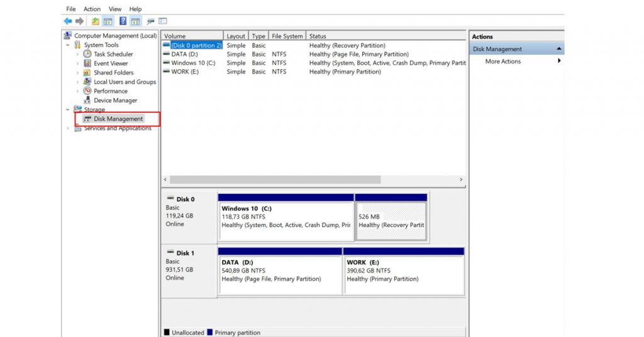The width and height of the screenshot is (644, 337).
Task: Open the Action menu
Action: coord(92,9)
